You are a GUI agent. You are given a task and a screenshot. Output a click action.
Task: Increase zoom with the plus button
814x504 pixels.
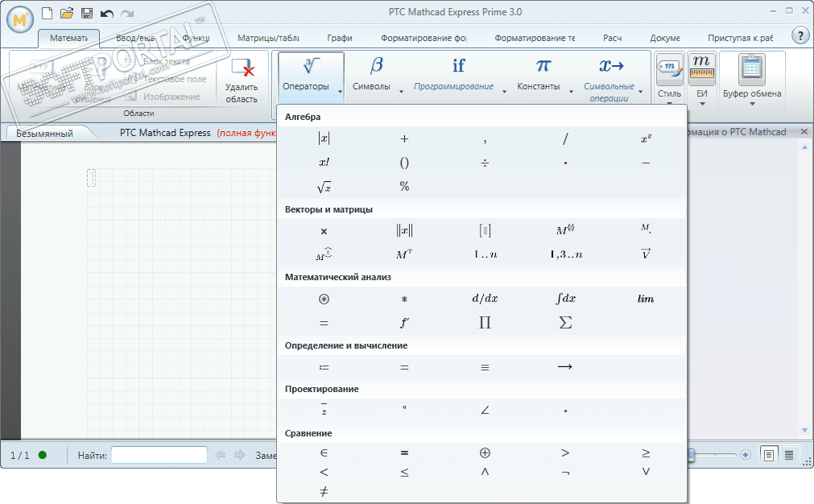pyautogui.click(x=746, y=455)
